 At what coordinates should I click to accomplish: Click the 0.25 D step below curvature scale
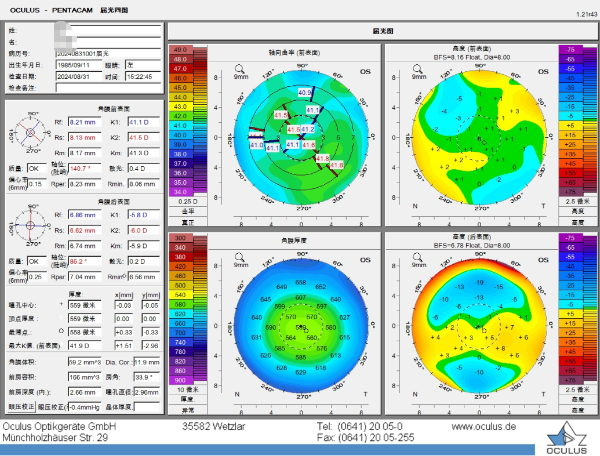[x=181, y=202]
